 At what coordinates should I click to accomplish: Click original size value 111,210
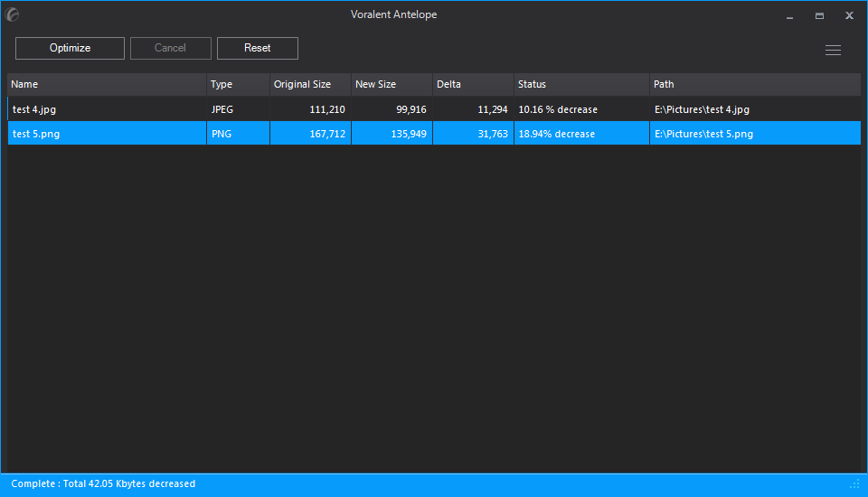pos(327,109)
